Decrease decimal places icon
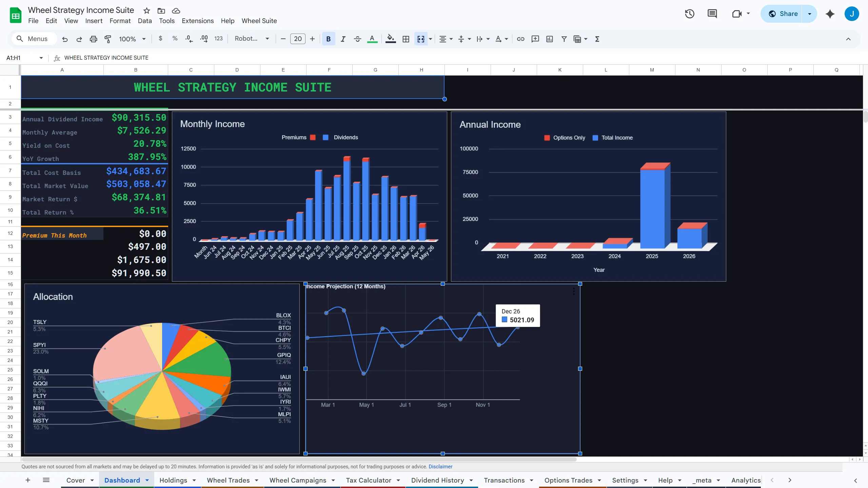This screenshot has height=488, width=868. [x=189, y=39]
